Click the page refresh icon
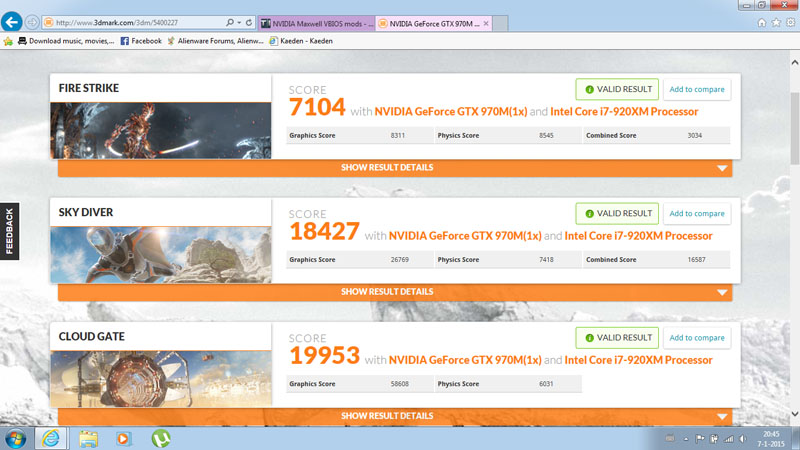The image size is (800, 450). [x=249, y=22]
